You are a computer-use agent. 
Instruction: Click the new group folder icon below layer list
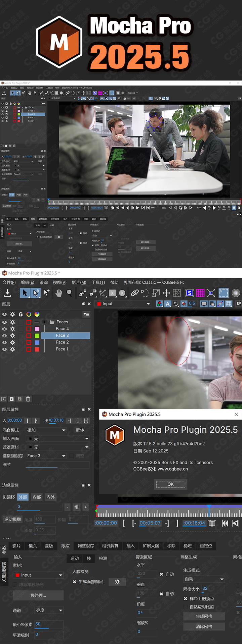(4, 399)
